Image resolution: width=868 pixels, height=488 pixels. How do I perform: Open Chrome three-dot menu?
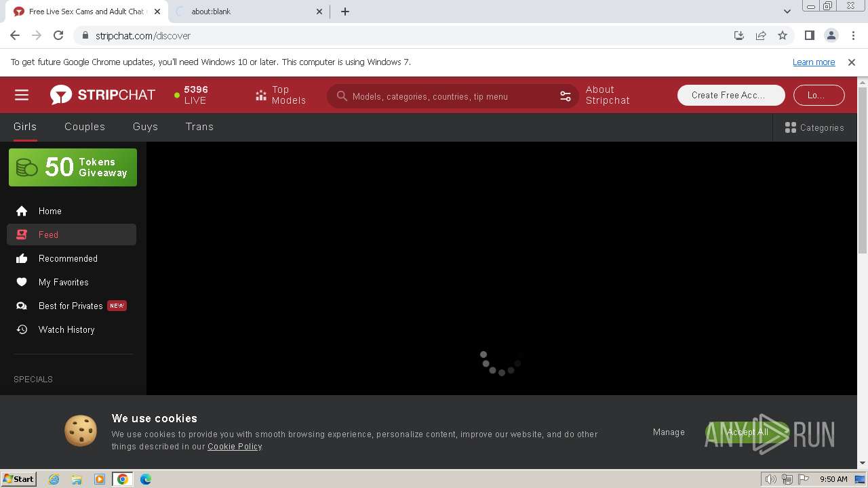853,35
